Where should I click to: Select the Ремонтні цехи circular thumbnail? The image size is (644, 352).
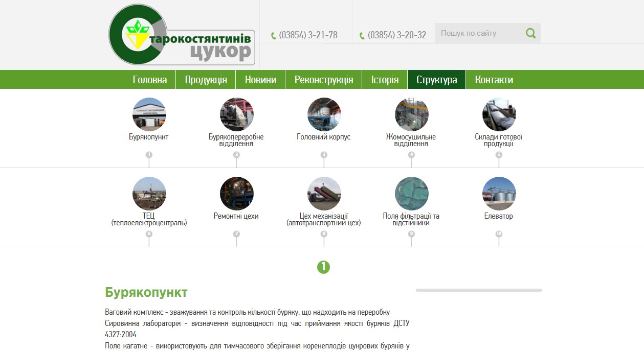coord(237,194)
